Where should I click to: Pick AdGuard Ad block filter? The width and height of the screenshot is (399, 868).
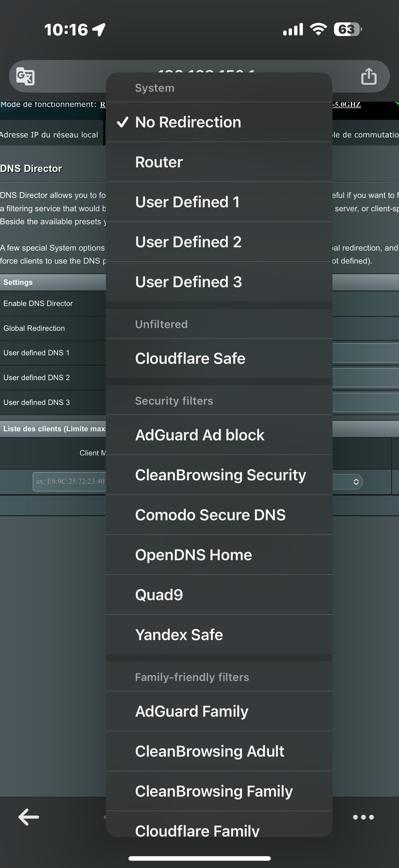219,435
